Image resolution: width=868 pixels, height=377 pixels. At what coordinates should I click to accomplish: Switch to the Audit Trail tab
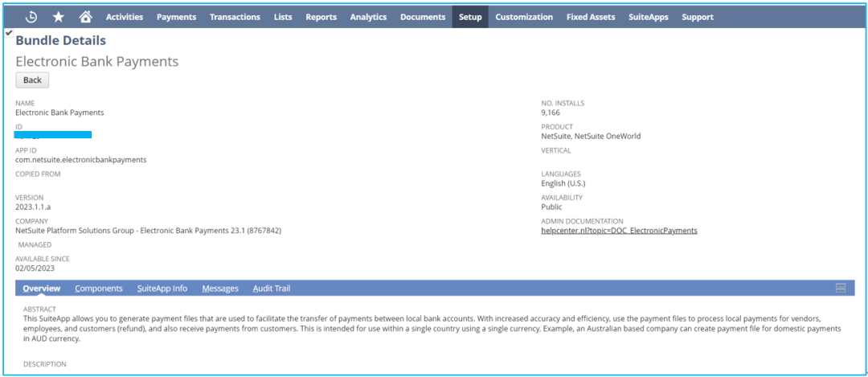(272, 289)
